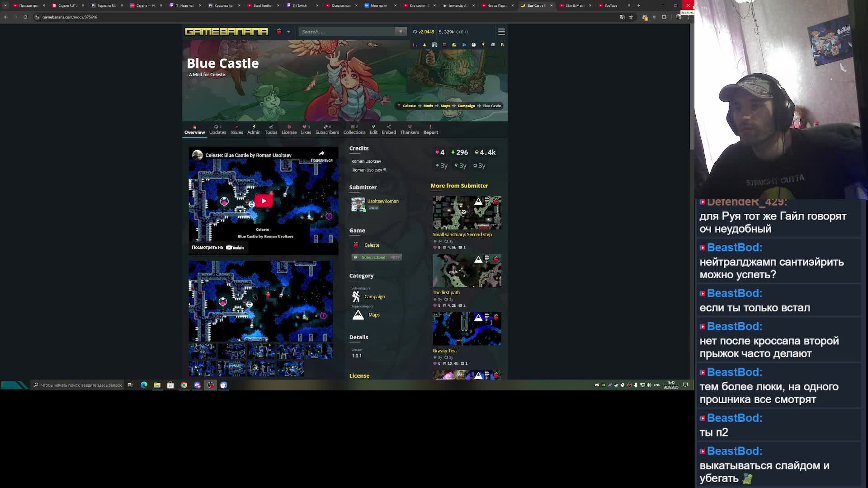This screenshot has height=488, width=868.
Task: Open the mail envelope icon
Action: 493,45
